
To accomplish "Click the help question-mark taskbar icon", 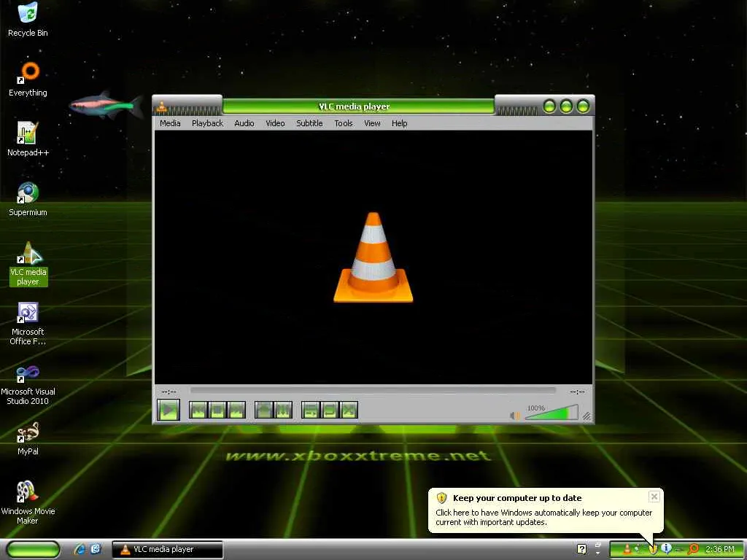I will [581, 549].
